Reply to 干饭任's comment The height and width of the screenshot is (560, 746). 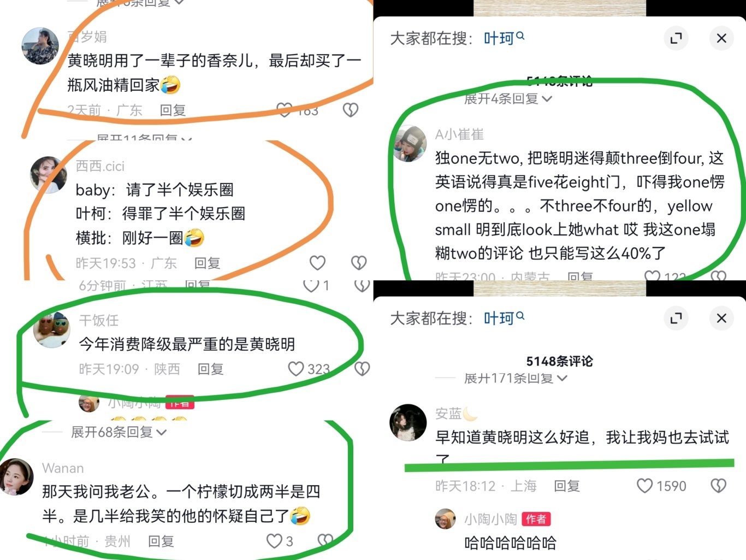pos(210,369)
